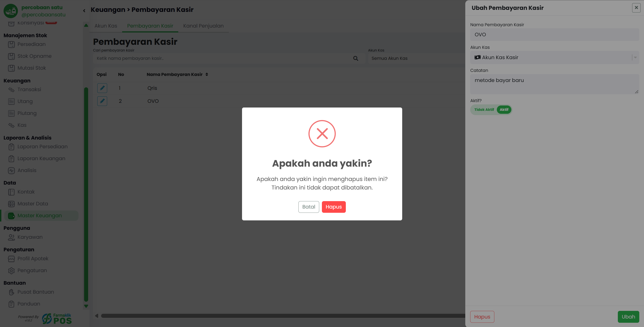This screenshot has width=644, height=327.
Task: Open Laporan Keuangan icon
Action: [x=11, y=159]
